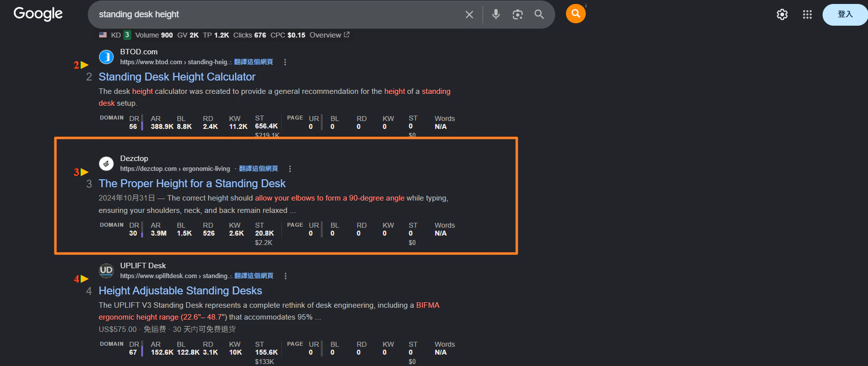Open 'Standing Desk Height Calculator' result
The height and width of the screenshot is (366, 868).
(177, 77)
